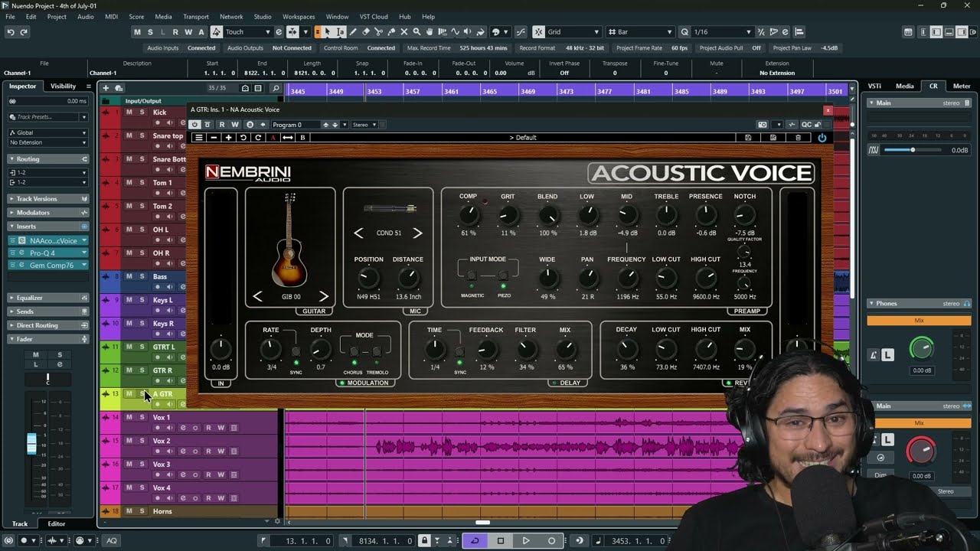Switch to the Visibility tab
This screenshot has height=551, width=980.
click(x=63, y=86)
